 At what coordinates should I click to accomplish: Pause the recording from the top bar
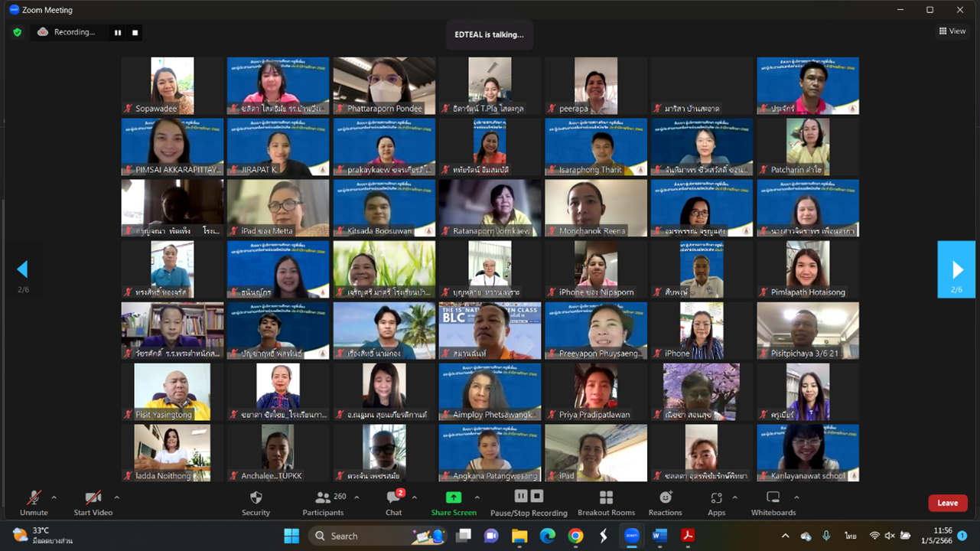click(x=118, y=32)
